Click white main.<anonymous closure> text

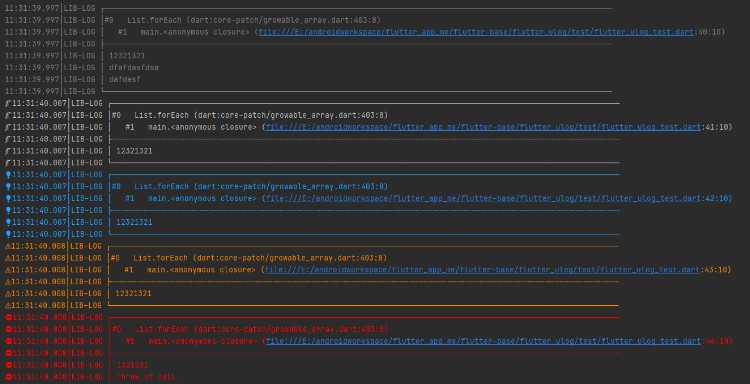coord(202,127)
